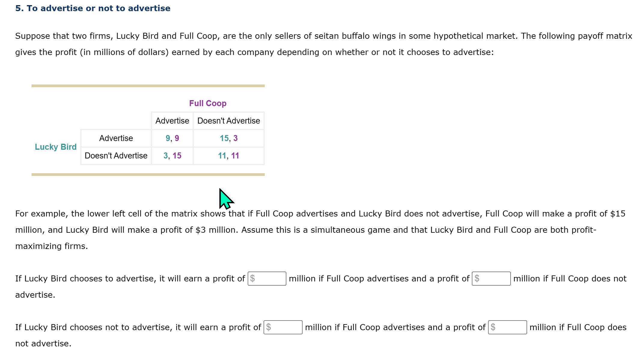
Task: Select the '9, 9' payoff cell
Action: point(172,138)
